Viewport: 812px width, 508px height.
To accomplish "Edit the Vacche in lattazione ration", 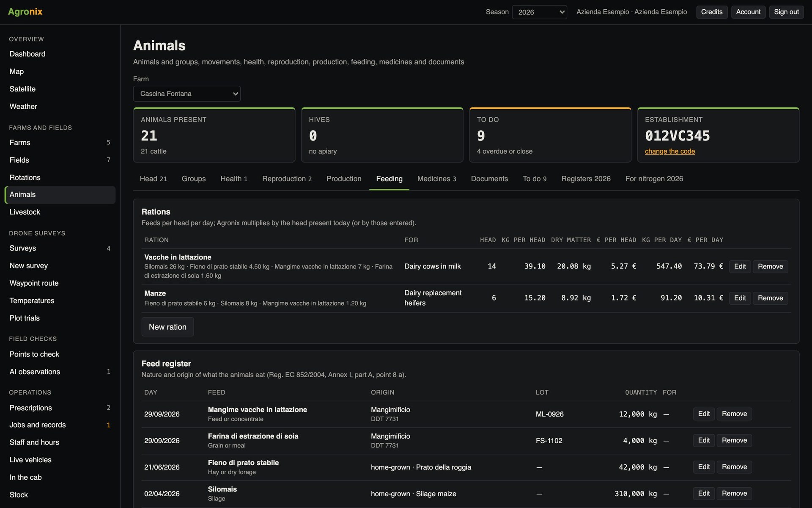I will click(x=740, y=266).
